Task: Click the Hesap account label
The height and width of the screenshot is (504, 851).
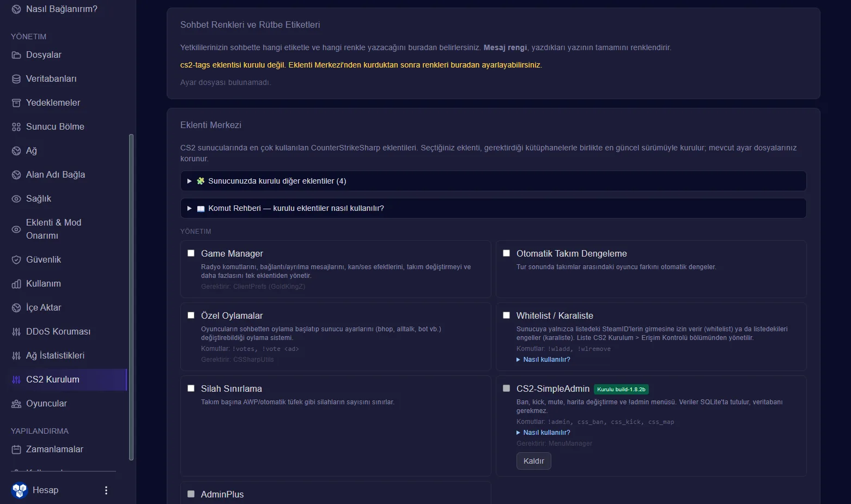Action: (x=45, y=490)
